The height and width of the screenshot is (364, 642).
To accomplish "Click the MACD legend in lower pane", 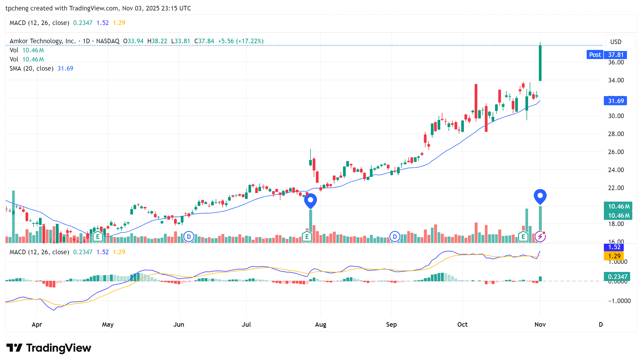I will [x=39, y=252].
